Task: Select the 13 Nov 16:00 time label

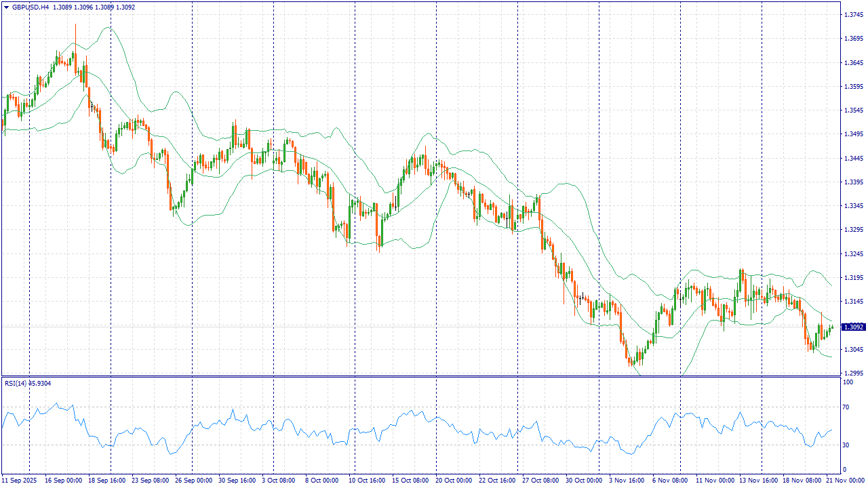Action: coord(758,480)
